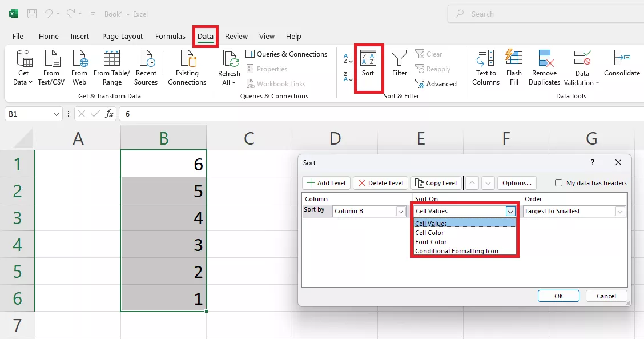Screen dimensions: 644x339
Task: Click the Search box
Action: 545,14
